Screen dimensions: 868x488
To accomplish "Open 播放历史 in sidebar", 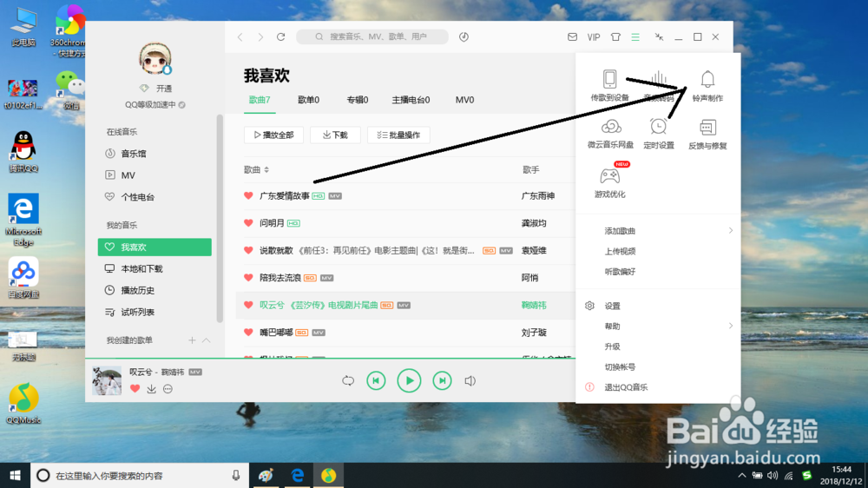I will 138,290.
